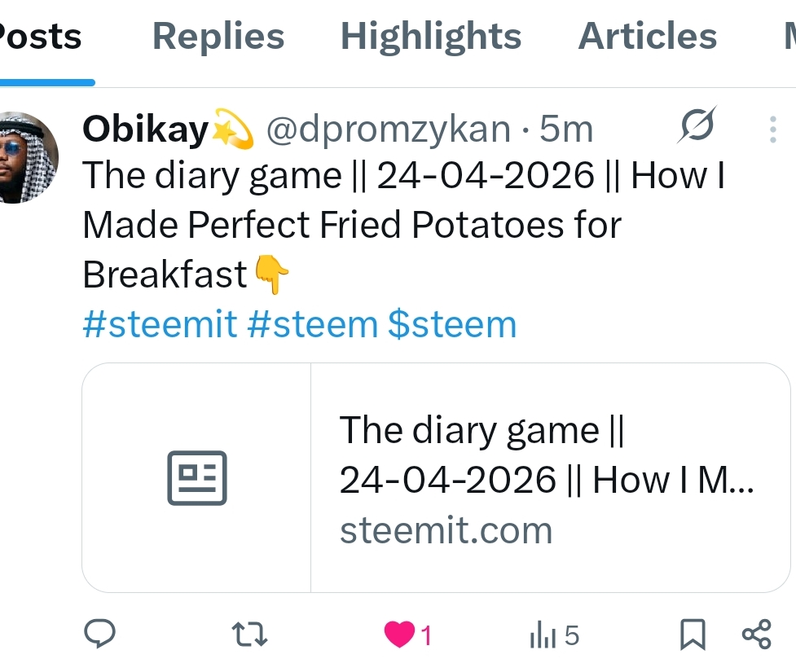Open the @dpromzykan handle

[389, 130]
